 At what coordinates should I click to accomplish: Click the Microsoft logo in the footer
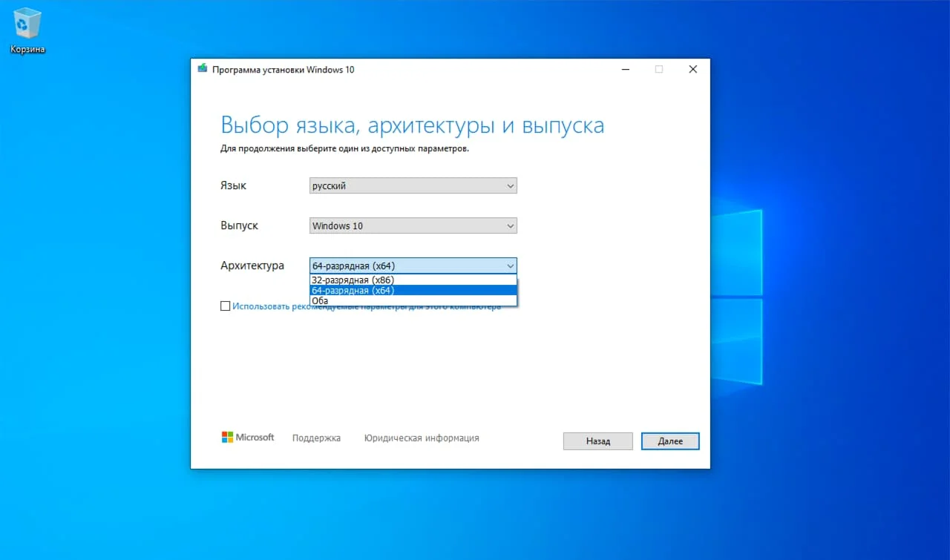click(x=248, y=438)
